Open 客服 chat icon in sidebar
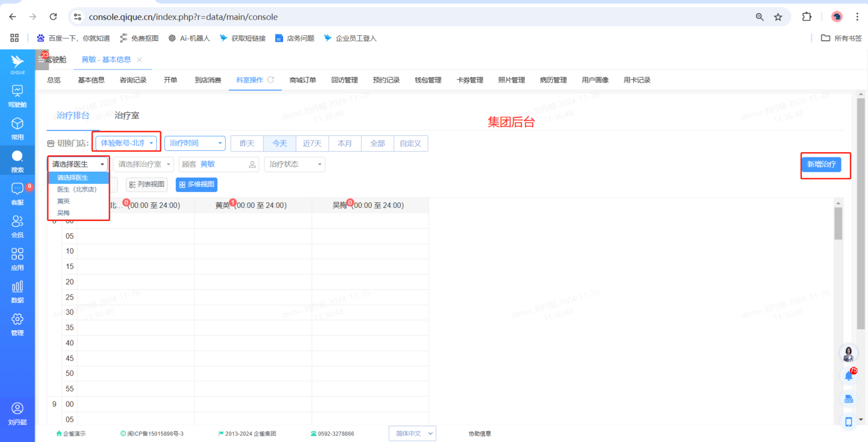 17,193
